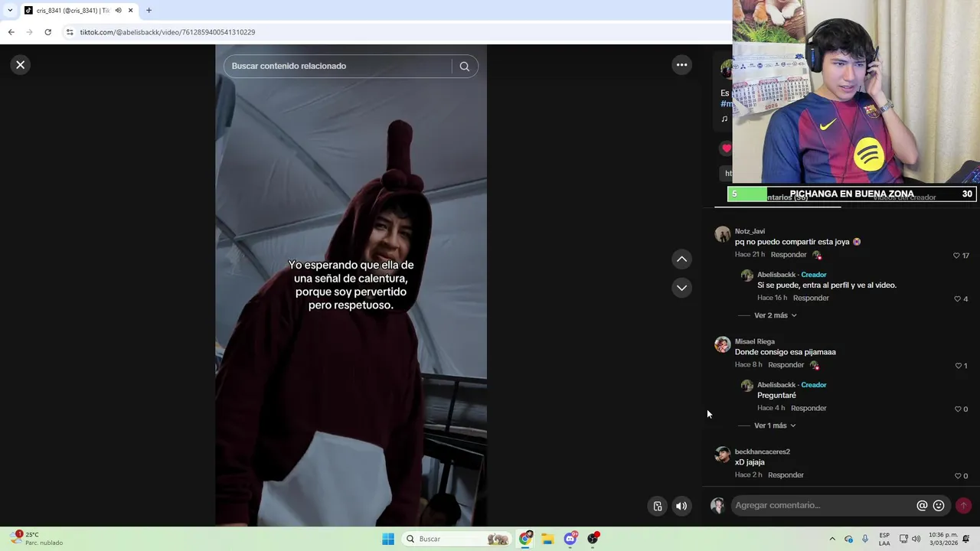Go to the previous video with the up arrow

pyautogui.click(x=681, y=259)
